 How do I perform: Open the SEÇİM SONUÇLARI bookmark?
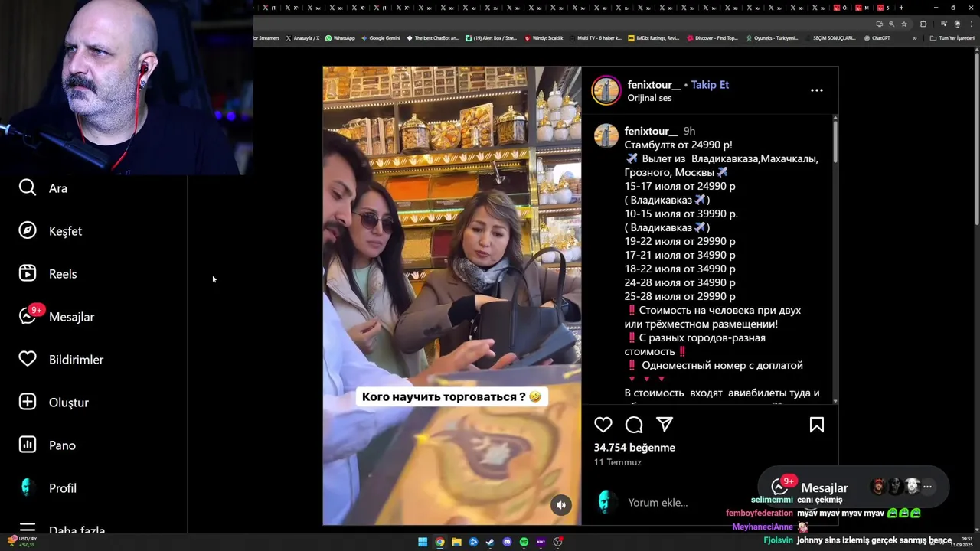[830, 37]
